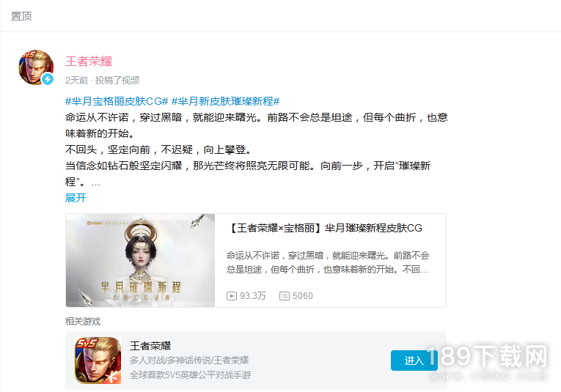The image size is (561, 392).
Task: Open the 王者荣耀 username link
Action: click(89, 61)
